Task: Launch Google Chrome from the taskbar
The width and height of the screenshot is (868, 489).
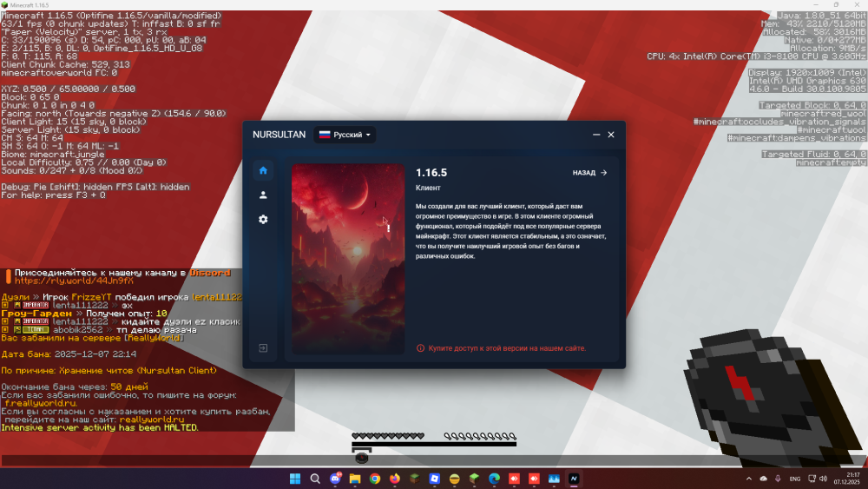Action: pos(375,479)
